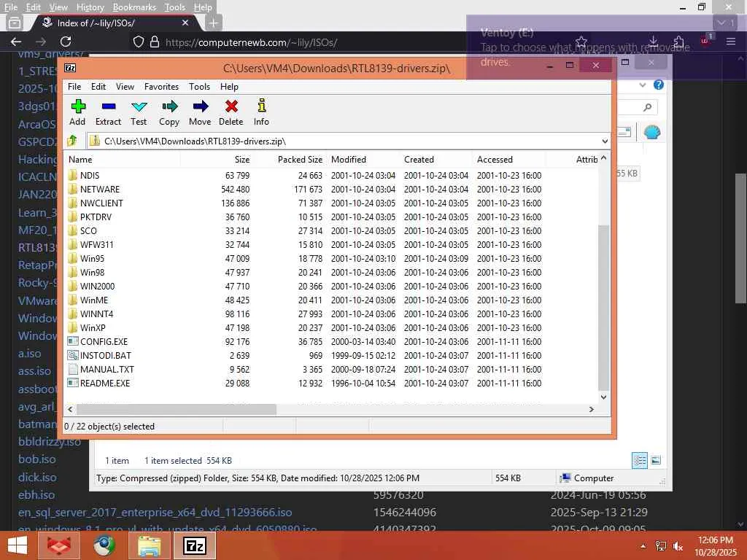Show hidden tray icons arrow

tap(643, 546)
